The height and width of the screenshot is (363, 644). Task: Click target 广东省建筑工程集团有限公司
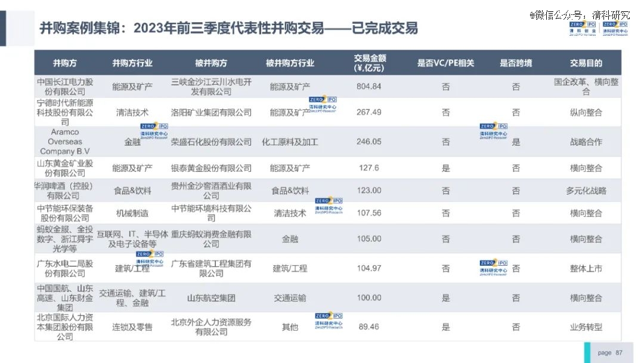(x=211, y=268)
